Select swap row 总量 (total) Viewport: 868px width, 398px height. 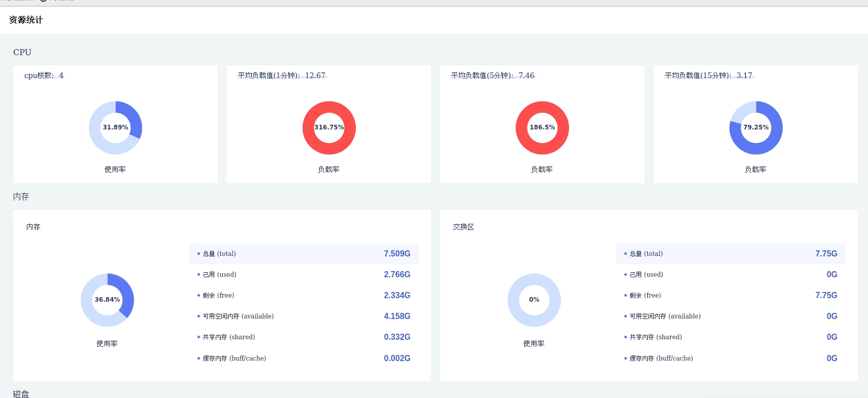[x=731, y=254]
